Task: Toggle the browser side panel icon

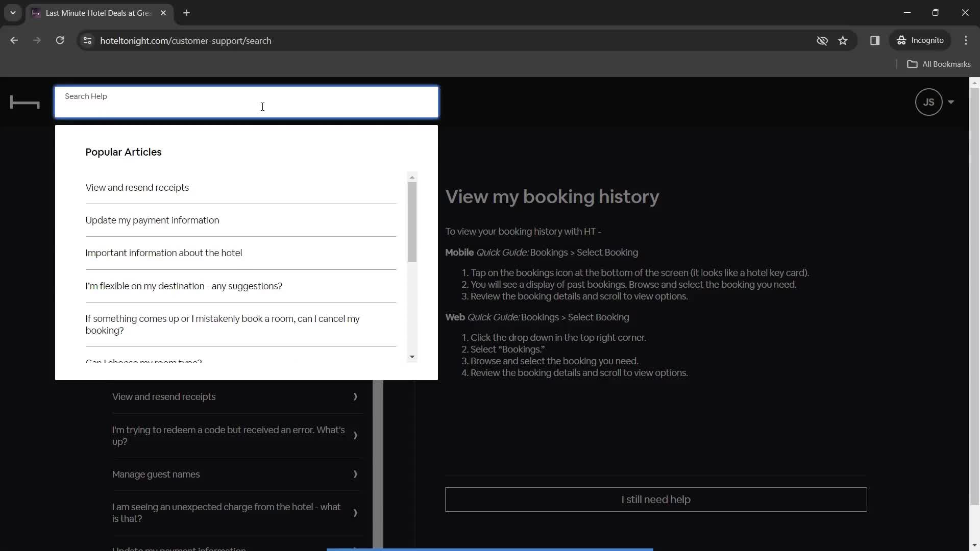Action: coord(875,40)
